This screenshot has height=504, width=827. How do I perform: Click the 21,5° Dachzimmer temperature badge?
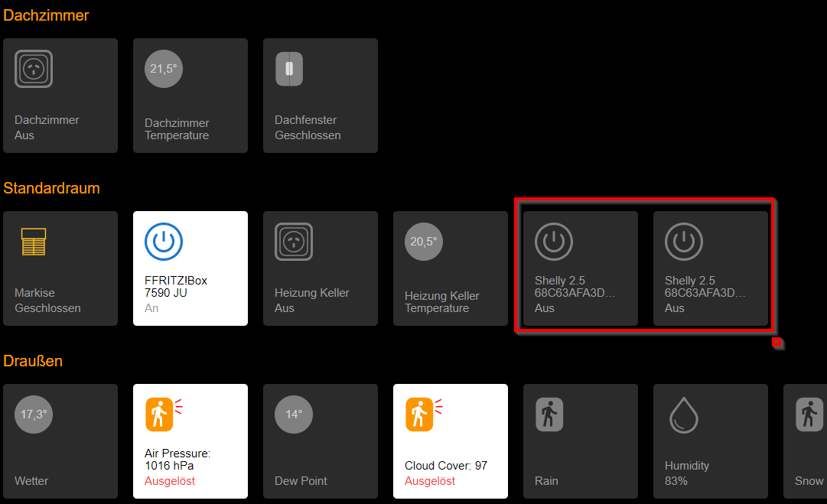164,69
